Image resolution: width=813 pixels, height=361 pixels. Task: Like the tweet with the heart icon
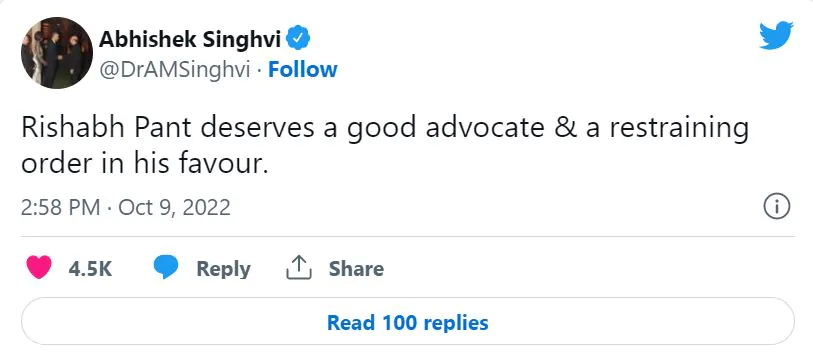point(39,268)
